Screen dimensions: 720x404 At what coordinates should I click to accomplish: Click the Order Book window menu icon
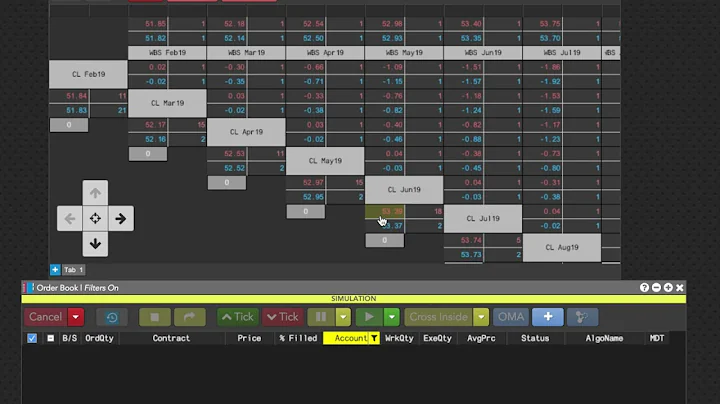28,288
